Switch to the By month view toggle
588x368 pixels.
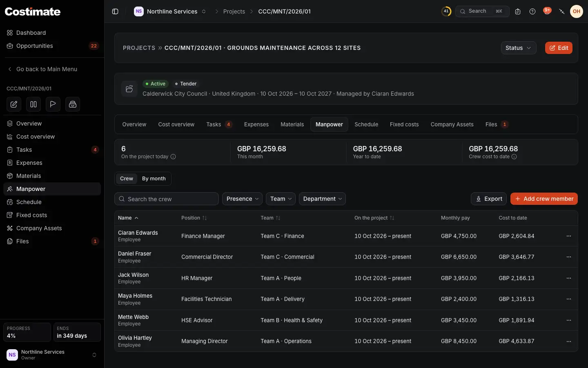[x=154, y=179]
